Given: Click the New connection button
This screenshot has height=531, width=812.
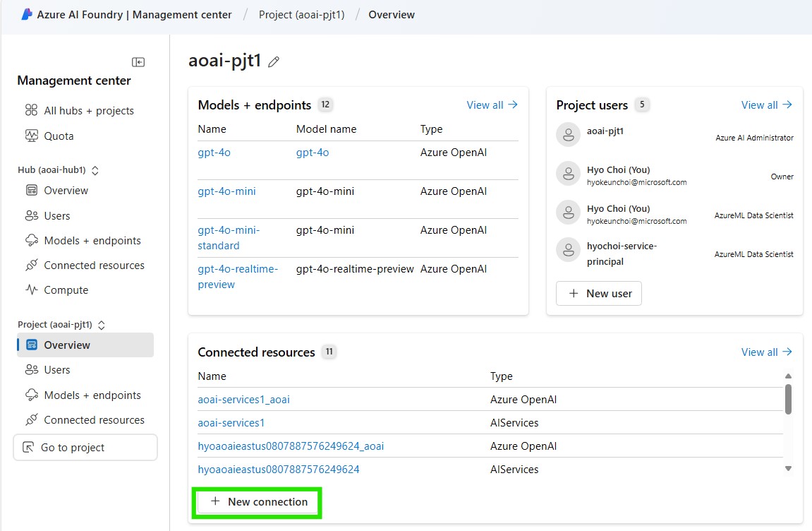Looking at the screenshot, I should tap(257, 501).
